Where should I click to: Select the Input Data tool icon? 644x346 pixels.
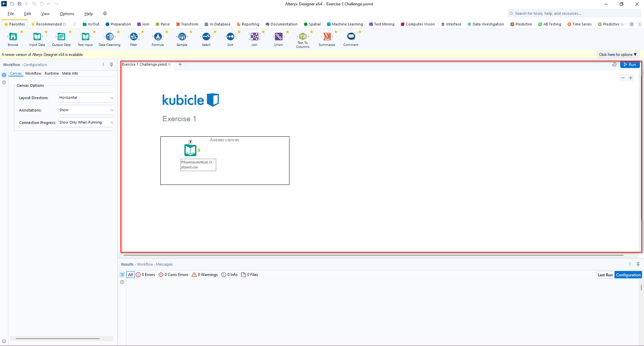pos(37,37)
